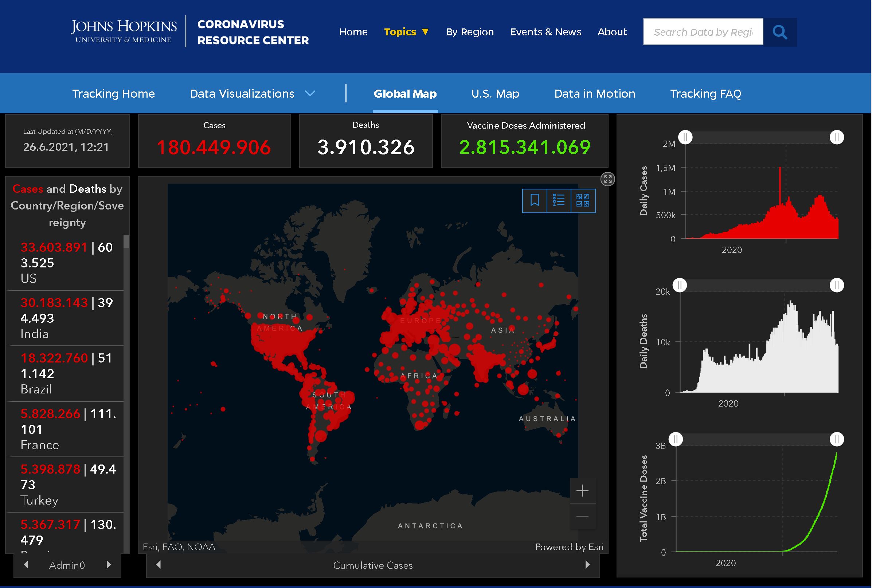Go to the Home page
Screen dimensions: 872x588
tap(353, 32)
